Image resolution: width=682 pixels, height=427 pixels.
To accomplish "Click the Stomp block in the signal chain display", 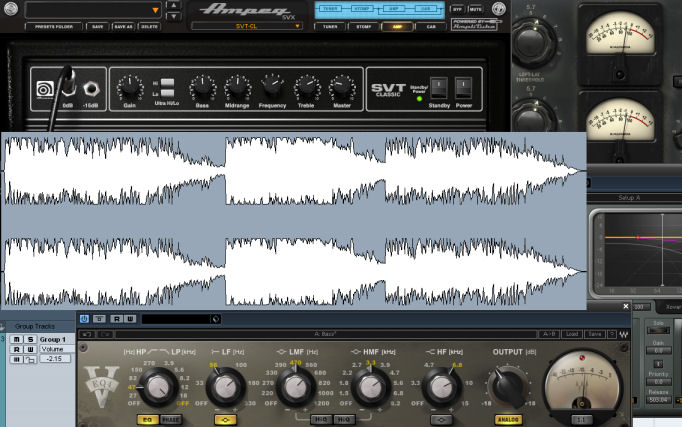I will click(361, 9).
